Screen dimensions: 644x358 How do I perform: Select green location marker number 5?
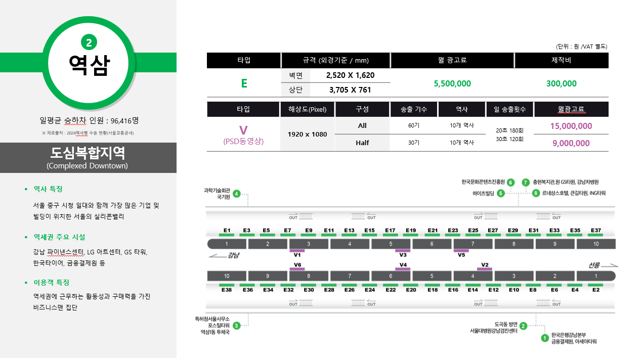point(500,193)
